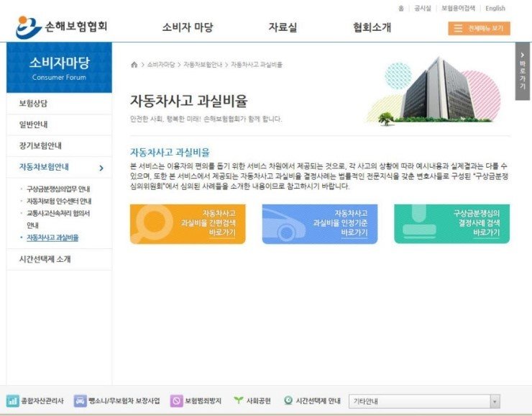Image resolution: width=532 pixels, height=416 pixels.
Task: Click the home icon in breadcrumb
Action: pyautogui.click(x=134, y=65)
